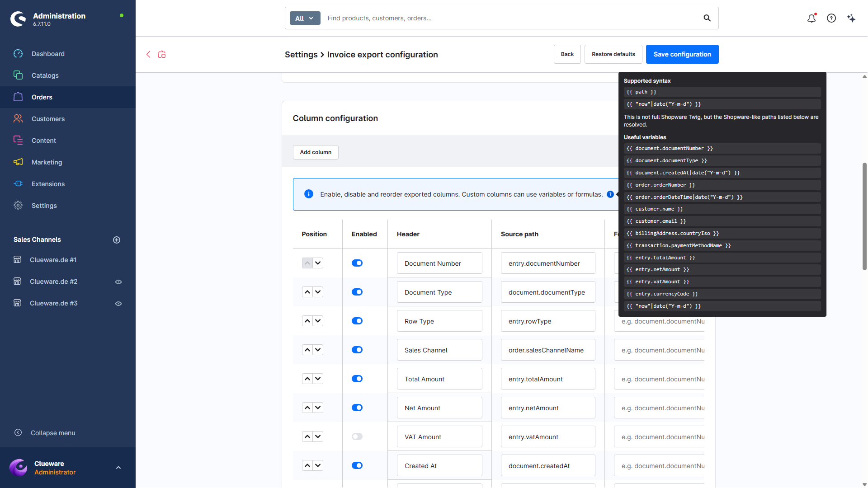Click the Content sidebar icon
This screenshot has height=488, width=868.
click(18, 141)
